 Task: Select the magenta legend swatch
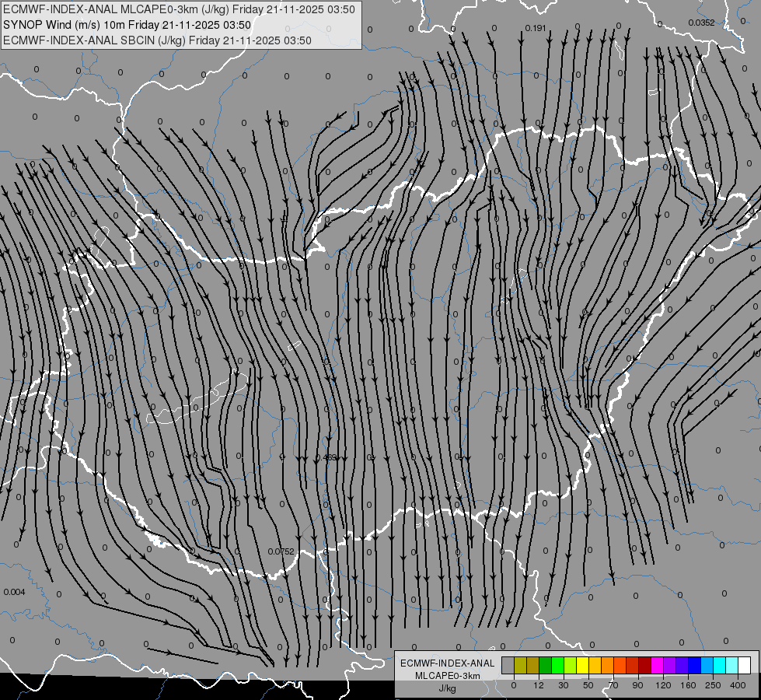[658, 665]
